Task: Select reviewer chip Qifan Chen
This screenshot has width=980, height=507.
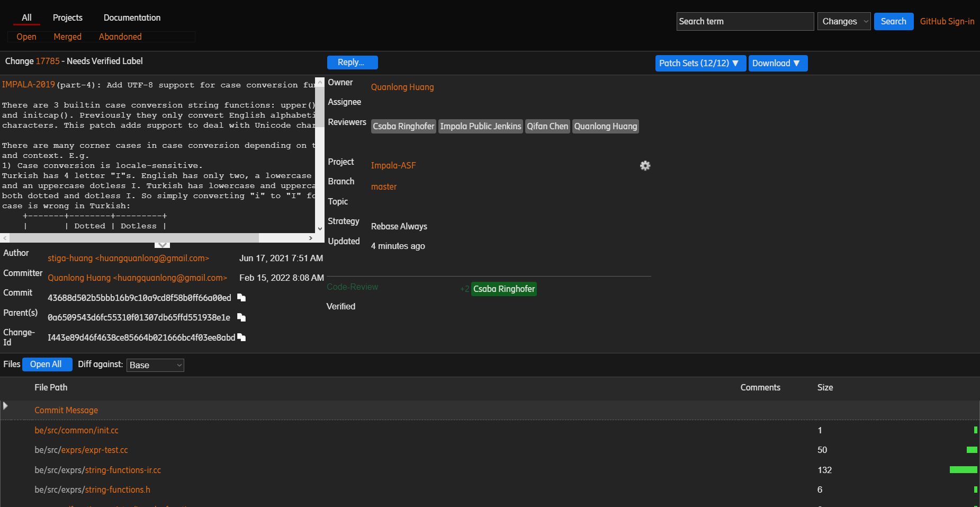Action: click(547, 126)
